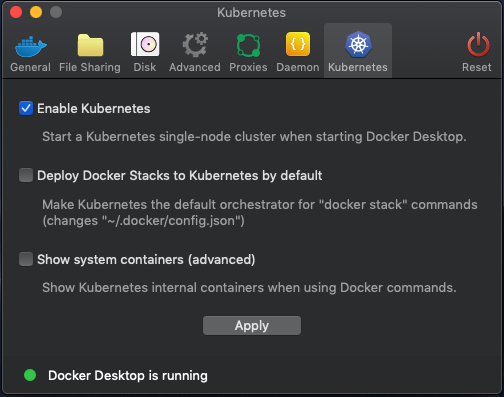Click the Reset power icon

coord(478,44)
